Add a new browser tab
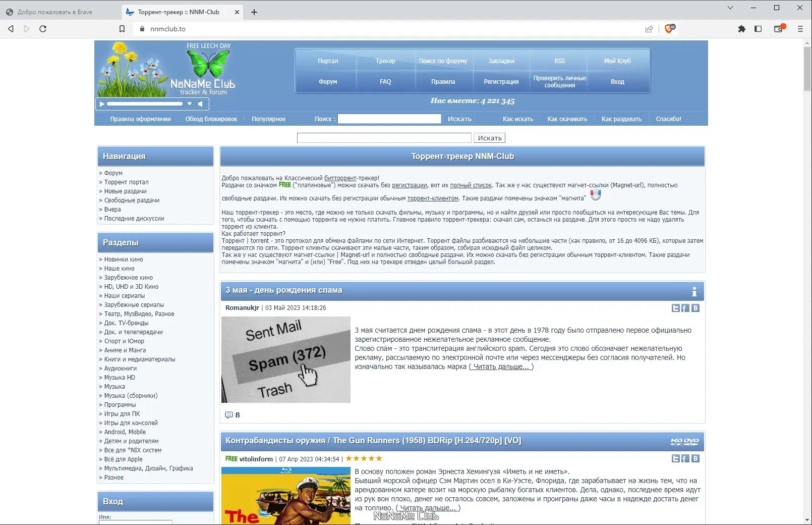 coord(254,12)
